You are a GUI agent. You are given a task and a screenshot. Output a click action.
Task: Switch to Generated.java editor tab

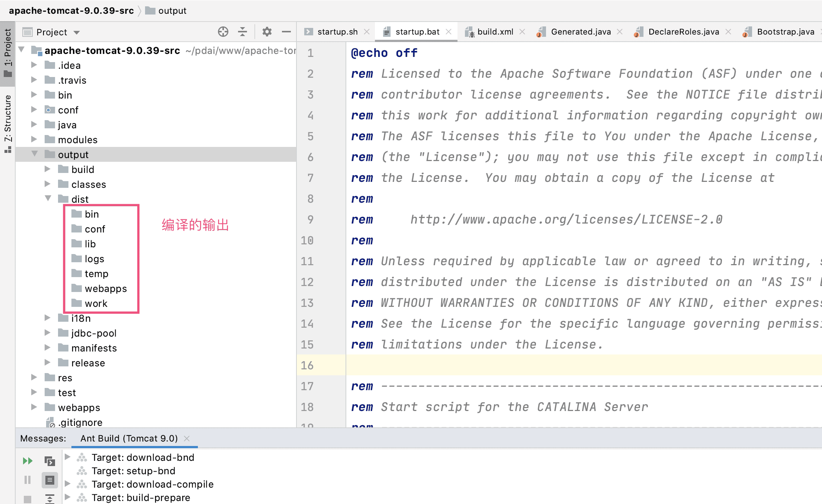581,32
